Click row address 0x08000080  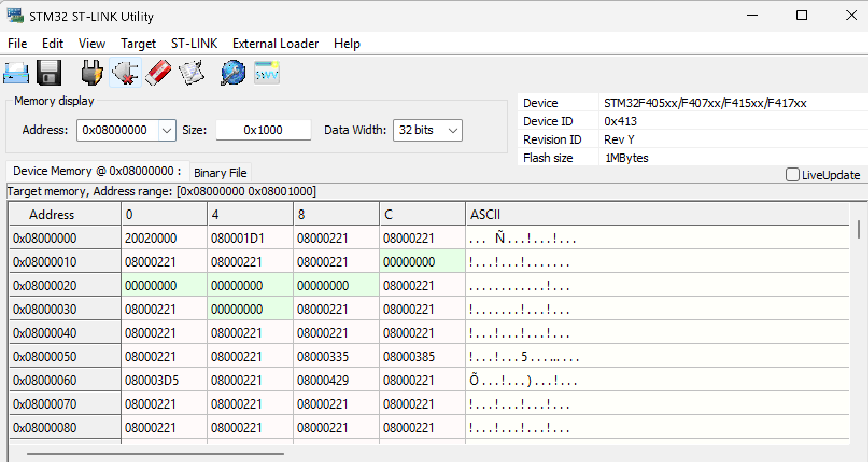pos(65,428)
